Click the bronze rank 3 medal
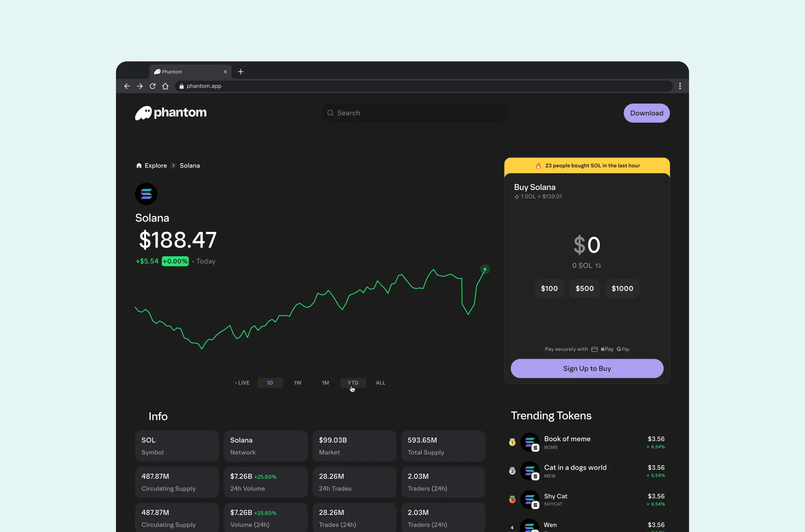805x532 pixels. pyautogui.click(x=512, y=500)
